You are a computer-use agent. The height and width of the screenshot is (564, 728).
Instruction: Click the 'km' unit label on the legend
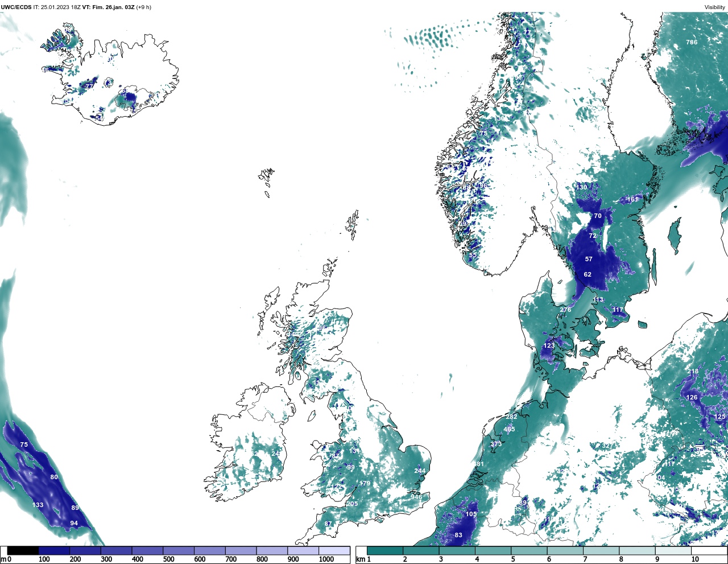359,559
